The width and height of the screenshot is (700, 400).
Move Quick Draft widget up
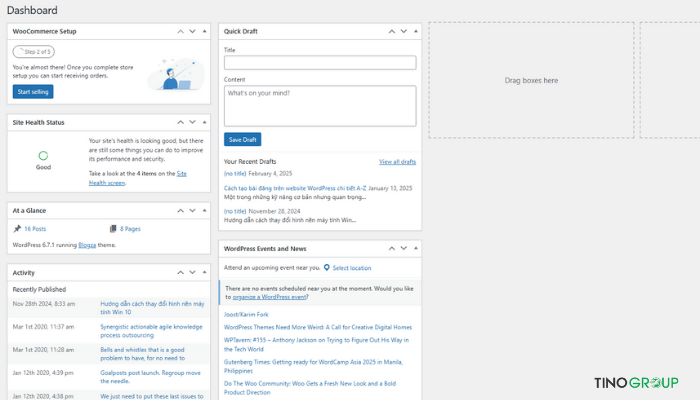coord(392,31)
